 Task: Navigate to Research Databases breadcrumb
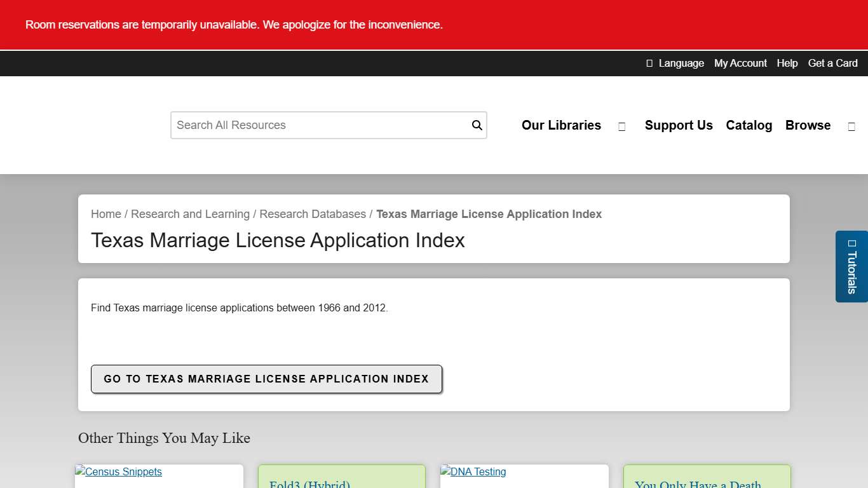(x=313, y=214)
